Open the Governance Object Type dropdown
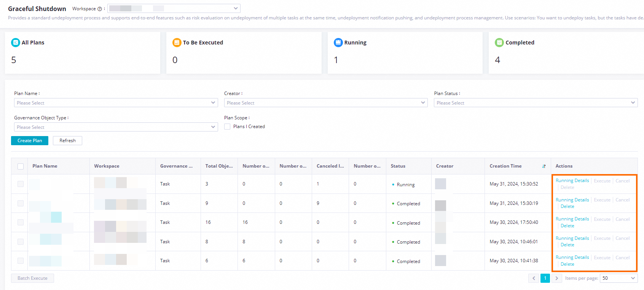The height and width of the screenshot is (290, 644). point(116,127)
